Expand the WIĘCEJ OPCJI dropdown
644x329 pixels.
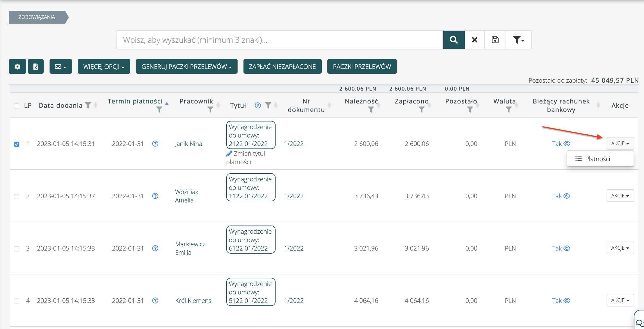click(x=104, y=67)
